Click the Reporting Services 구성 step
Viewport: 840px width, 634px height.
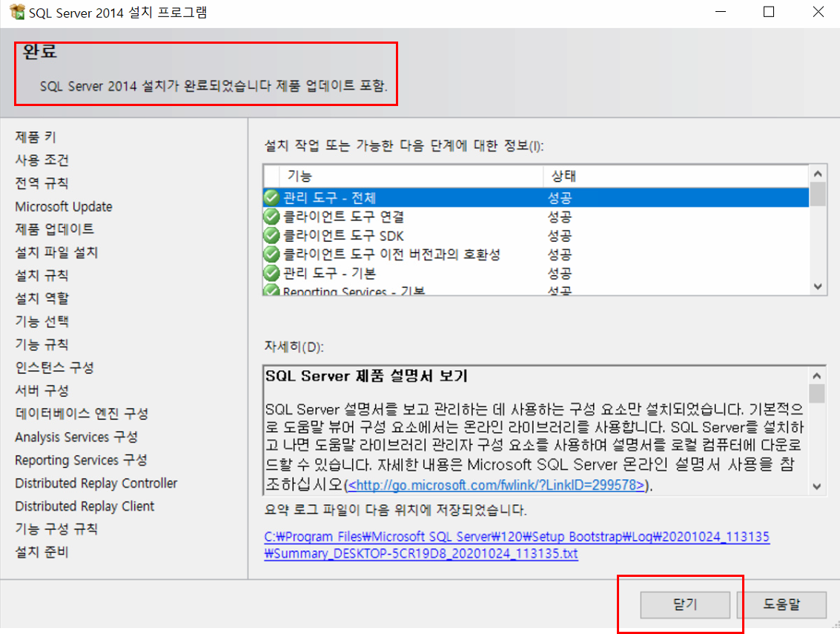(81, 460)
